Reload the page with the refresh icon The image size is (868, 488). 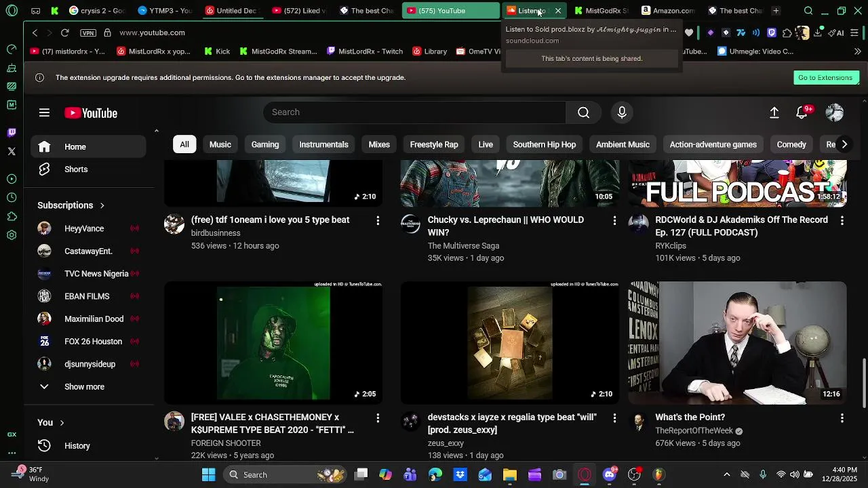pyautogui.click(x=65, y=33)
